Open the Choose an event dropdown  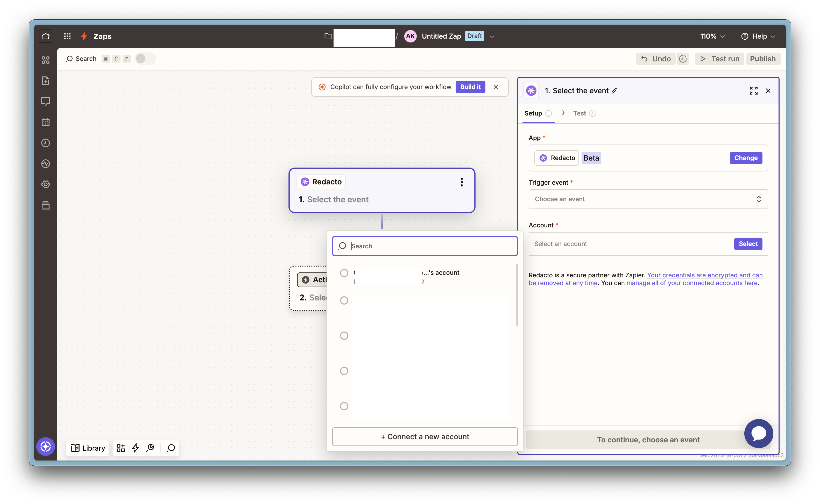[648, 199]
